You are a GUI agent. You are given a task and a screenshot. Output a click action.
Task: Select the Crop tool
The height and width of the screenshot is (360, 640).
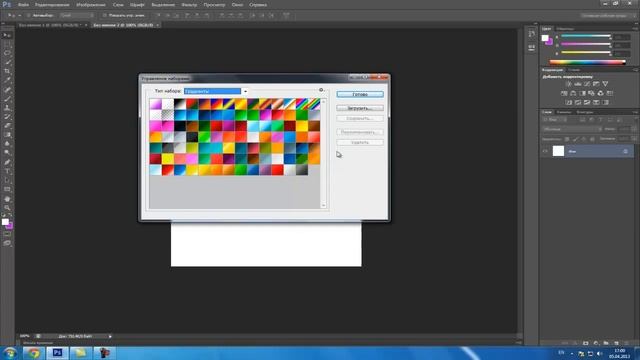(7, 71)
